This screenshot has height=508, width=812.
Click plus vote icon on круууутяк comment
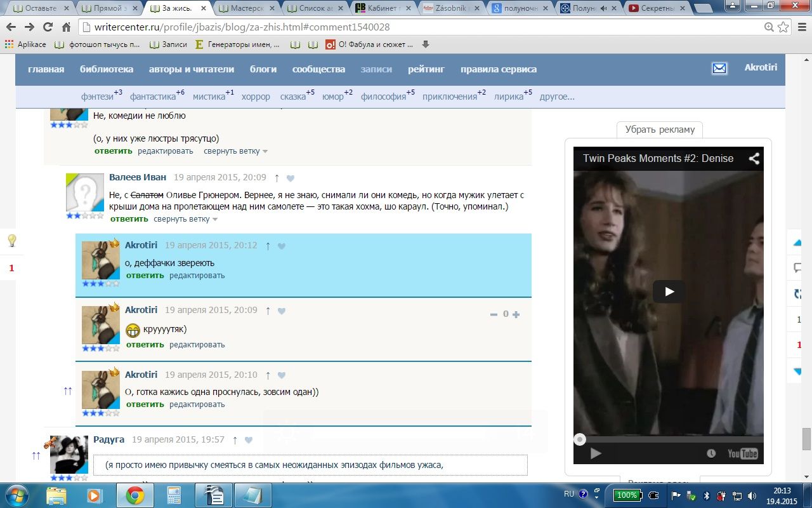pyautogui.click(x=516, y=314)
